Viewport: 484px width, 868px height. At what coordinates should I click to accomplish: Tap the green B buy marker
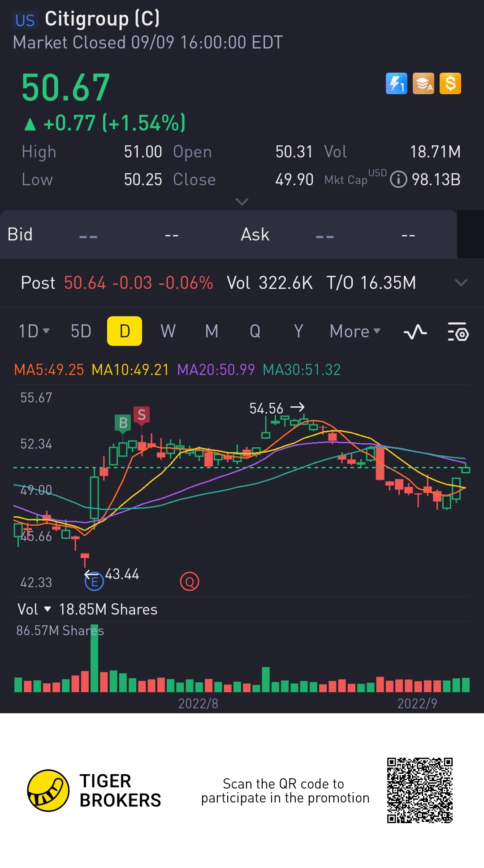click(x=123, y=423)
